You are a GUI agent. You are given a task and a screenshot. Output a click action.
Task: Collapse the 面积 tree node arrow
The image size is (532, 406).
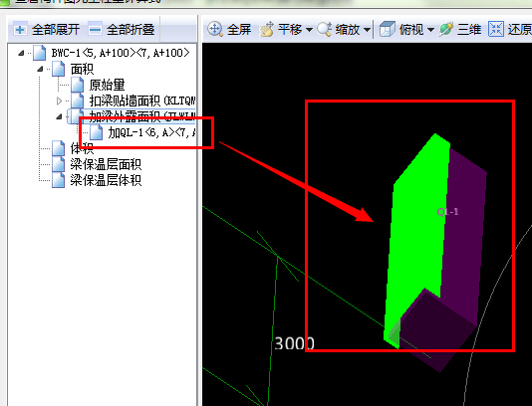pyautogui.click(x=40, y=69)
